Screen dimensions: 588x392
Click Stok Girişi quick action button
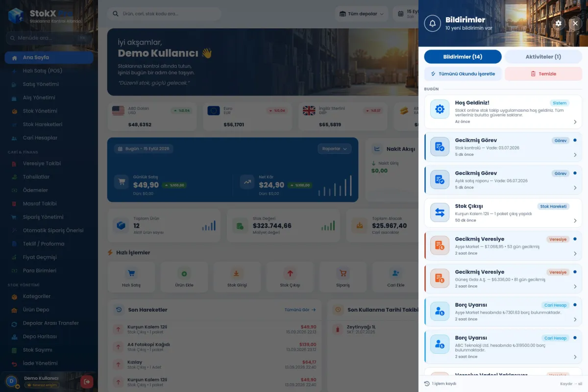[237, 277]
